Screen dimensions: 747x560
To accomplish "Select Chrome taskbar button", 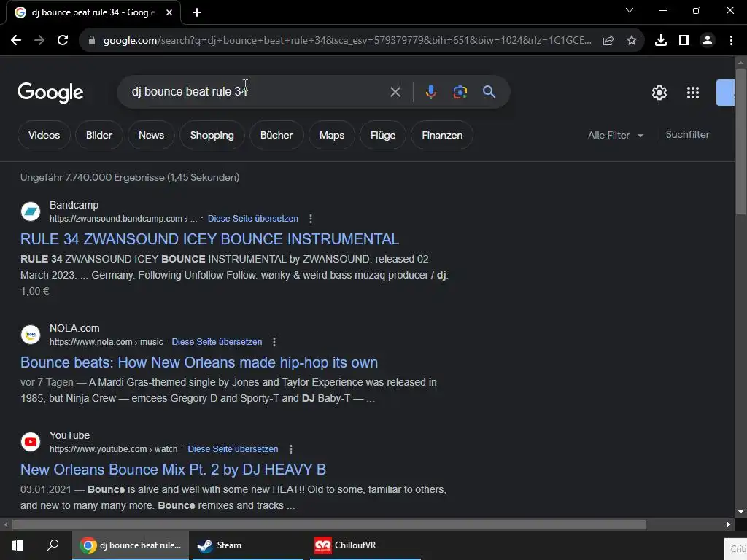I will (131, 545).
